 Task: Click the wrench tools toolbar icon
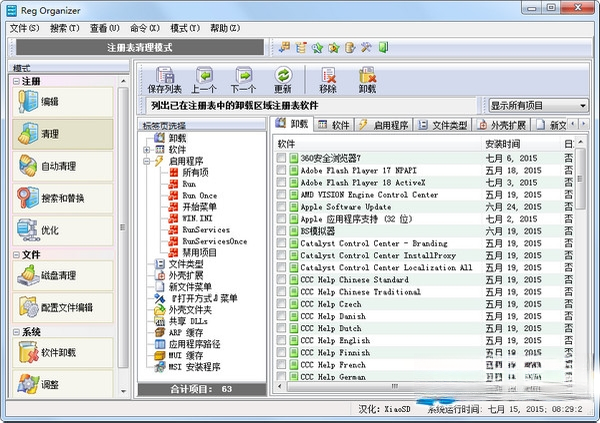(x=366, y=47)
